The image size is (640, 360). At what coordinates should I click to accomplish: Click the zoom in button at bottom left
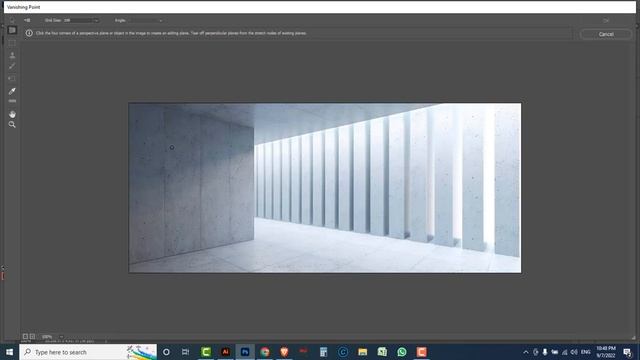click(x=32, y=336)
